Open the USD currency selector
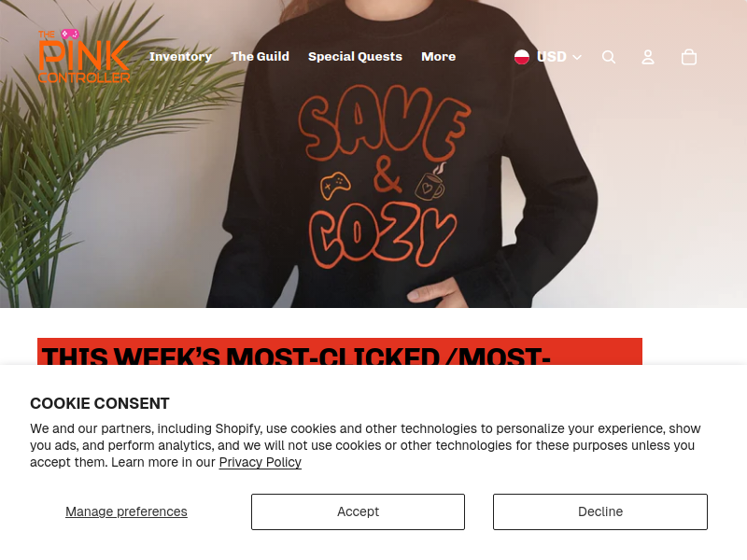Viewport: 747px width, 560px height. [x=548, y=57]
